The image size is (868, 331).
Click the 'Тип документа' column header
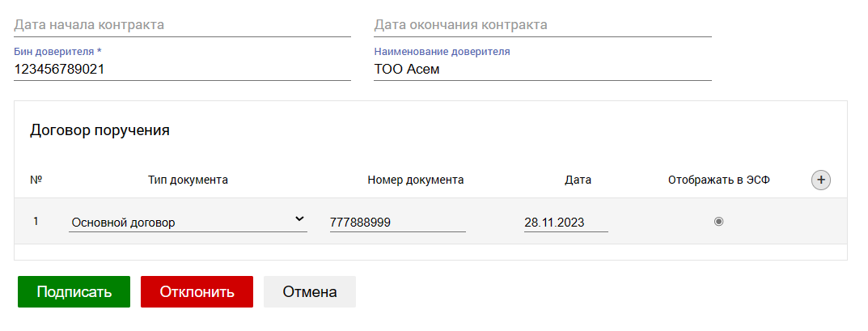[188, 180]
